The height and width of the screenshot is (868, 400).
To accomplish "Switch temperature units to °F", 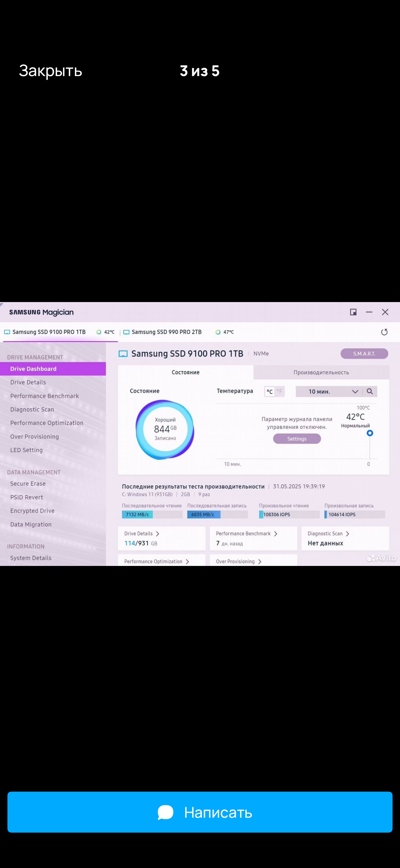I will [x=279, y=391].
